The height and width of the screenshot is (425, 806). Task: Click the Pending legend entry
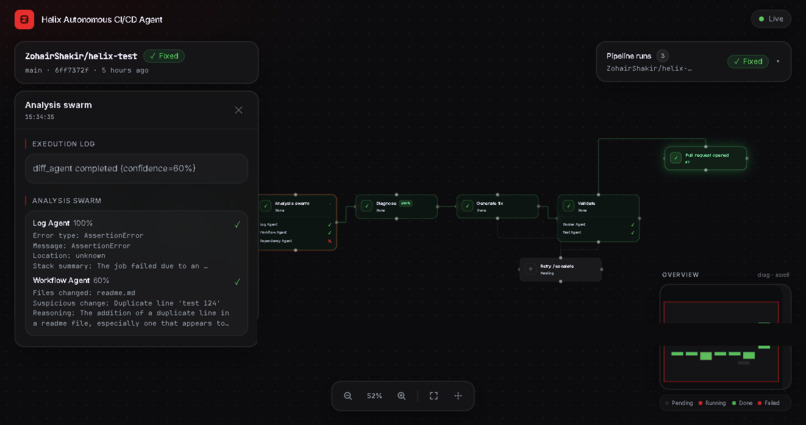[x=679, y=403]
